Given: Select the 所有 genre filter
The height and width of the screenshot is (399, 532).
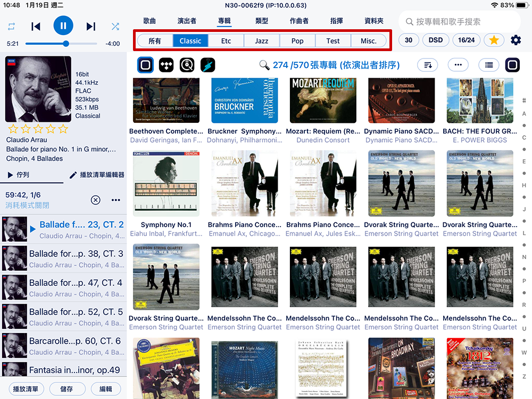Looking at the screenshot, I should (x=155, y=41).
